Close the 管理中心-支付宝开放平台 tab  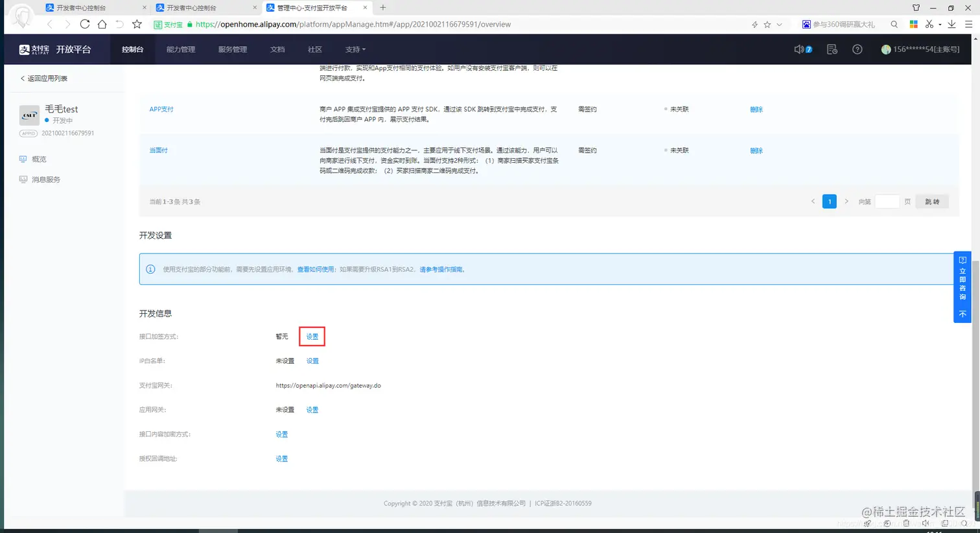tap(365, 8)
